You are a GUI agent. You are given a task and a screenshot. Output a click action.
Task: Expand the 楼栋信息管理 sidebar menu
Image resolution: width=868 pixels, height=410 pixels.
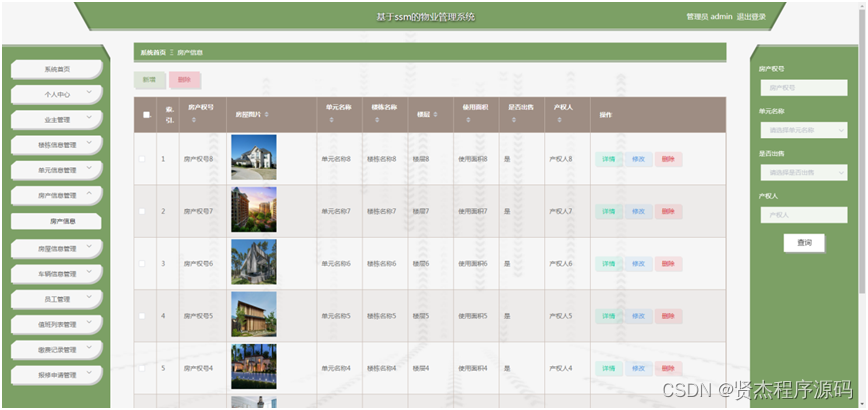56,145
